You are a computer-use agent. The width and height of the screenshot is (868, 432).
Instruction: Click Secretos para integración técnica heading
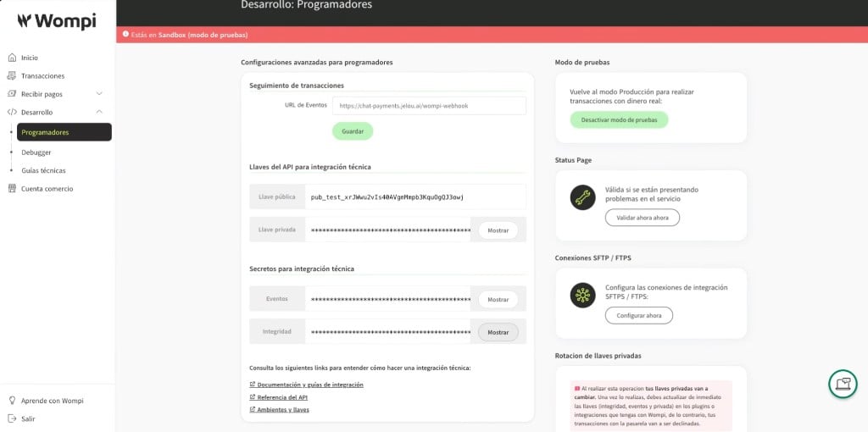(302, 269)
